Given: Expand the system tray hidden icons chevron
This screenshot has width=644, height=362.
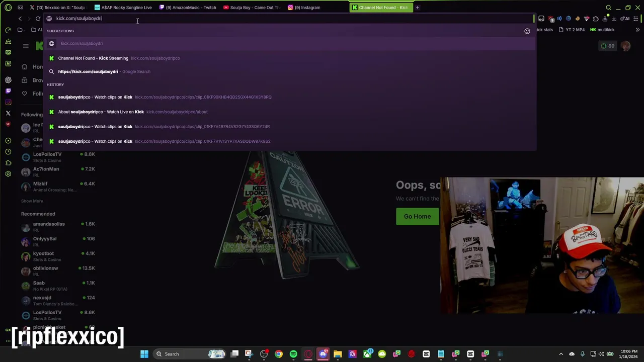Looking at the screenshot, I should coord(561,354).
